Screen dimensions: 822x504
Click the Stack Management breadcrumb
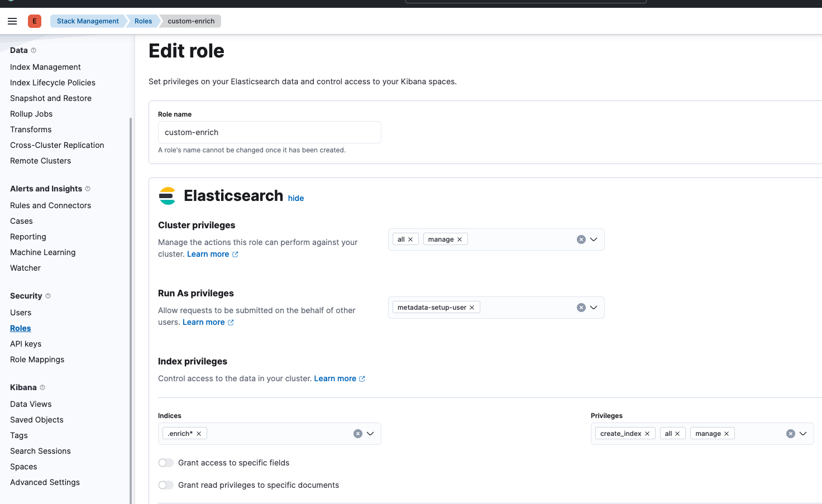coord(88,21)
